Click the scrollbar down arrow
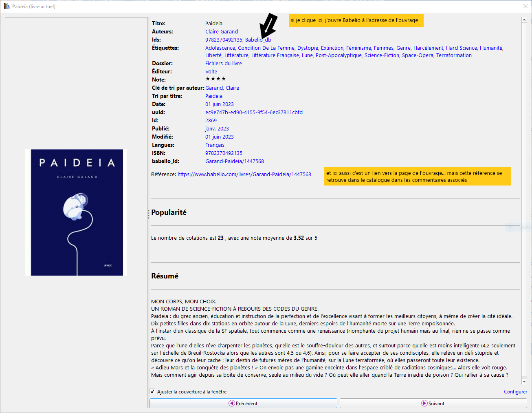This screenshot has width=532, height=413. (x=524, y=382)
